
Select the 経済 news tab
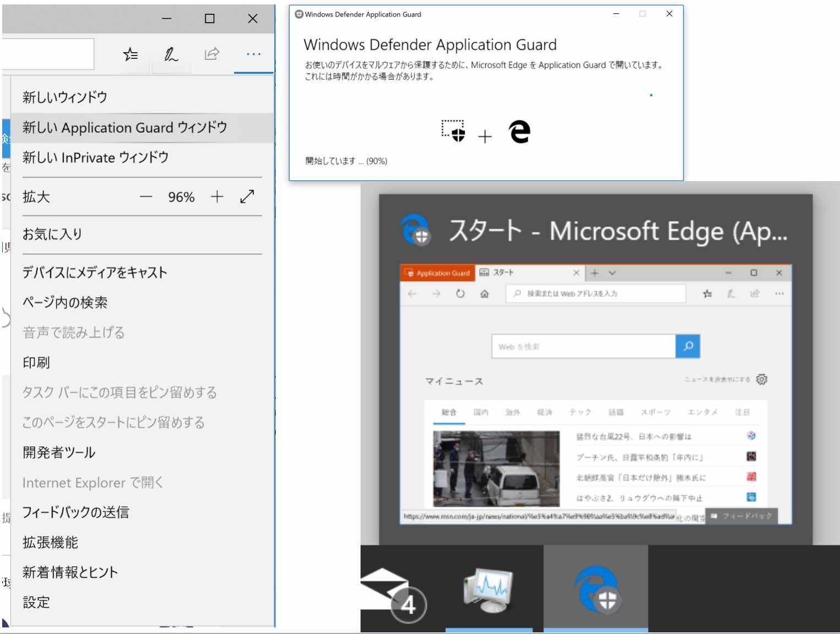tap(544, 412)
